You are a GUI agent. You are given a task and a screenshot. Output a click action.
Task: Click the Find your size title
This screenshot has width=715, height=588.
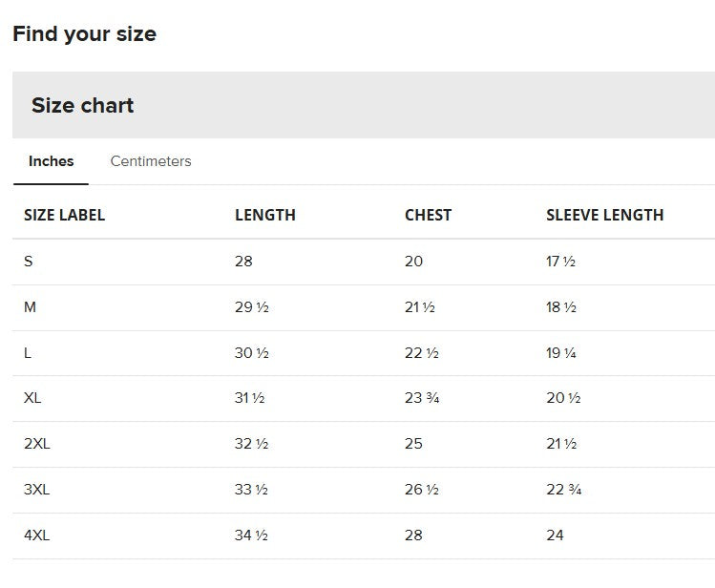85,34
